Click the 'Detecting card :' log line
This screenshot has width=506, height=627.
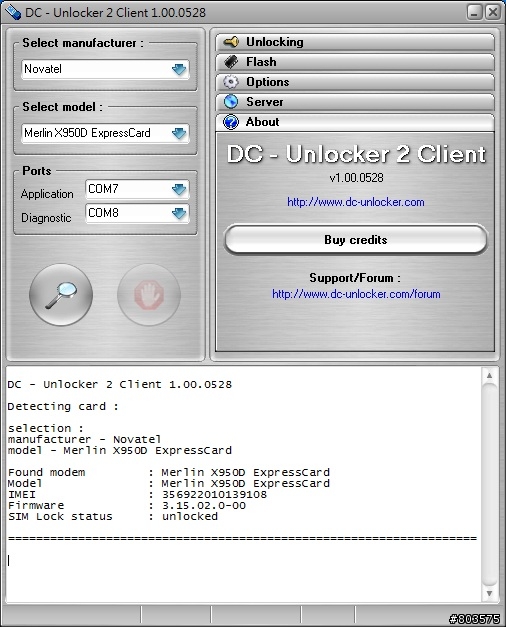coord(63,406)
